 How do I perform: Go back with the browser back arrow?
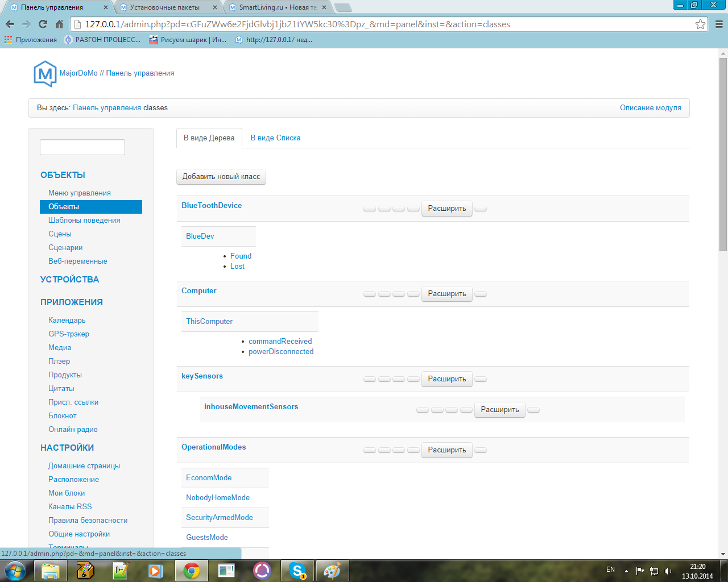[x=10, y=24]
